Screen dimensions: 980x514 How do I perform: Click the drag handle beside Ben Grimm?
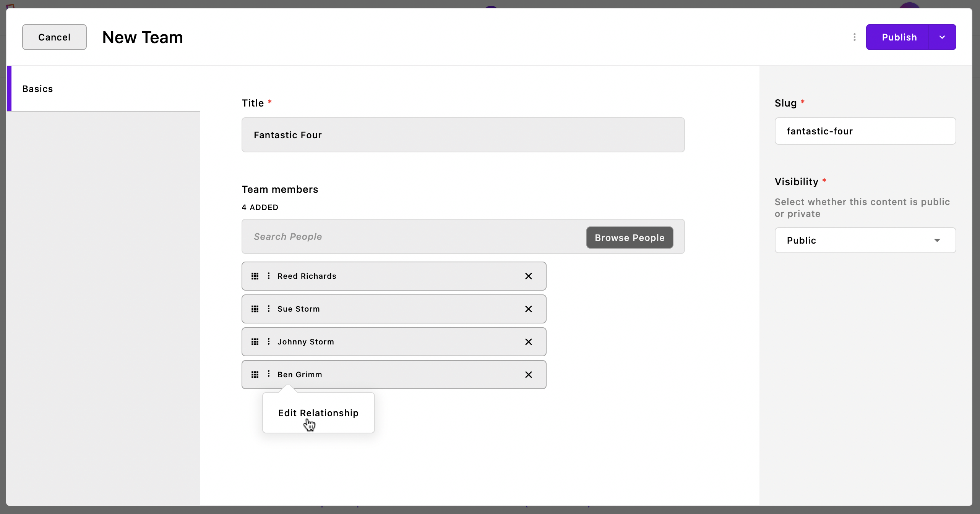click(x=255, y=375)
